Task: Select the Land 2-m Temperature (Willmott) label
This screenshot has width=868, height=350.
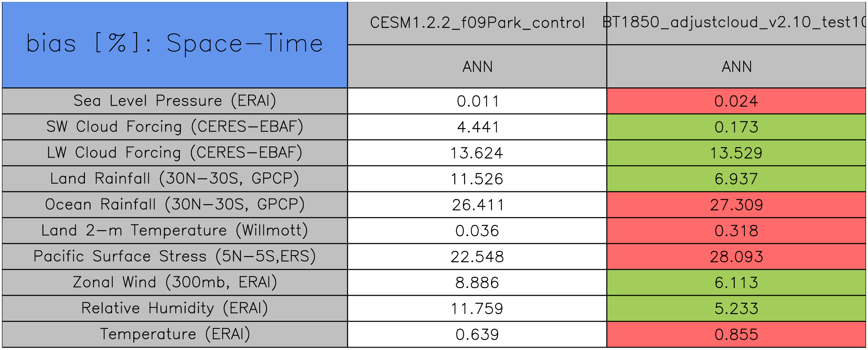Action: pyautogui.click(x=175, y=231)
